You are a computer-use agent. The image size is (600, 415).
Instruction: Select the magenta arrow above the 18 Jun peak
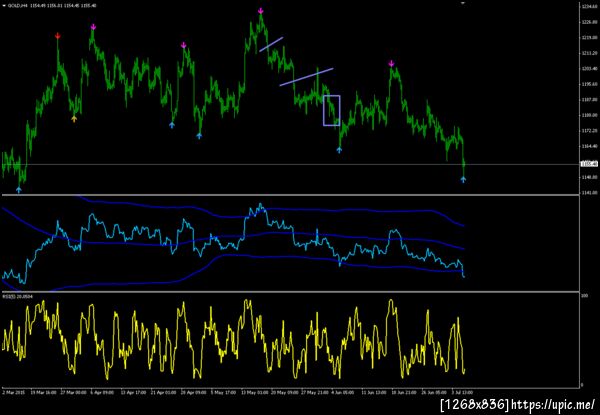[x=391, y=63]
